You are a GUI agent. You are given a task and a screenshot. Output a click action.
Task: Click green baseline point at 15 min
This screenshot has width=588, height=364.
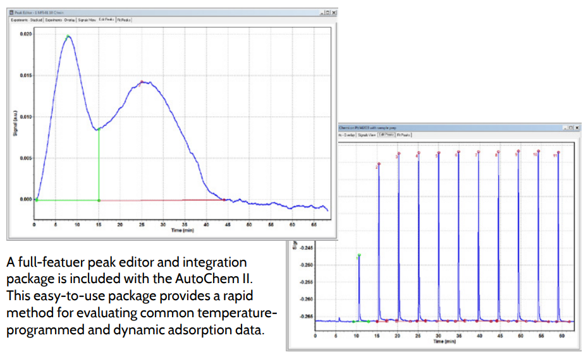tap(99, 200)
